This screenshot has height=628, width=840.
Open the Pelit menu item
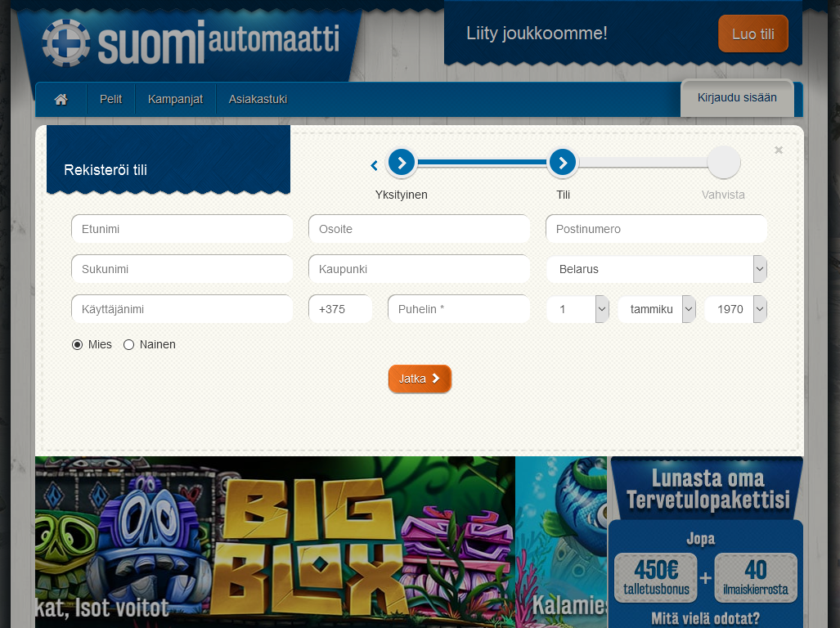click(110, 99)
